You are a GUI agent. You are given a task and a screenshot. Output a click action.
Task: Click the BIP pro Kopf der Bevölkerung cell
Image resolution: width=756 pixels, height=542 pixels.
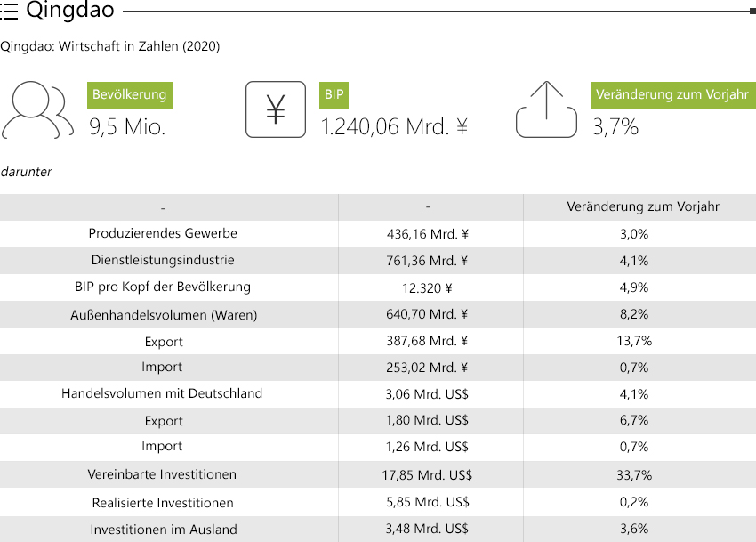click(163, 287)
